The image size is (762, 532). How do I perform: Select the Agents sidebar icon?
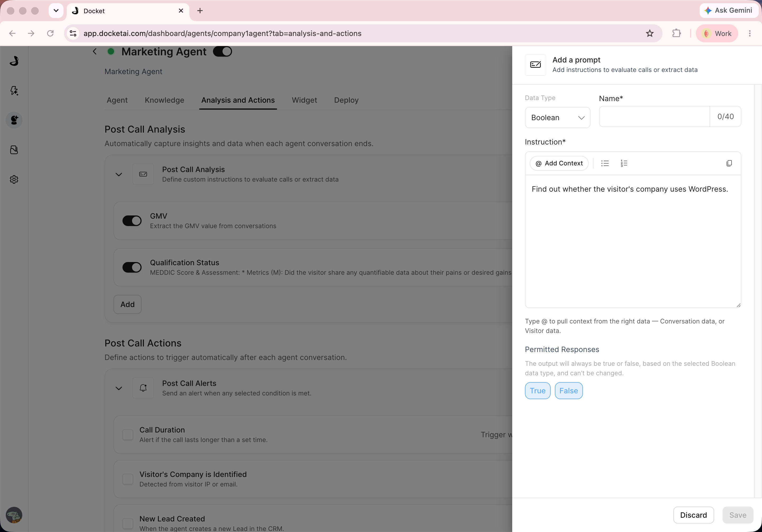pos(14,120)
